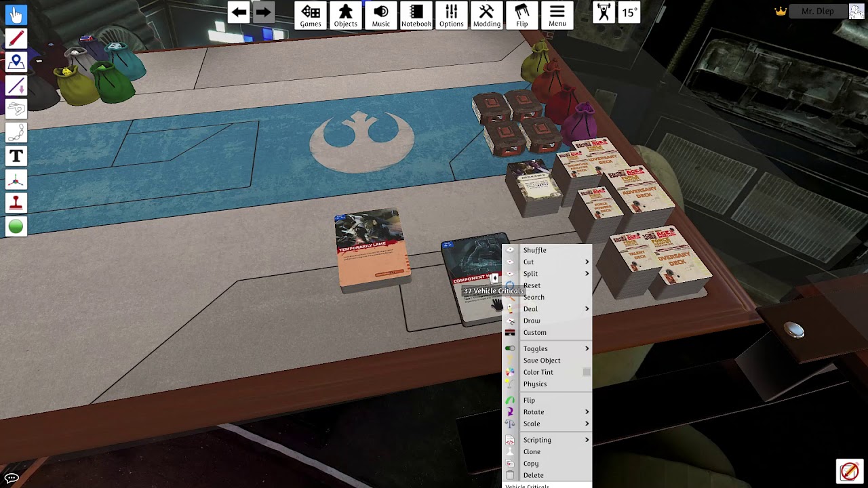Expand the Deal submenu arrow
868x488 pixels.
pos(587,308)
